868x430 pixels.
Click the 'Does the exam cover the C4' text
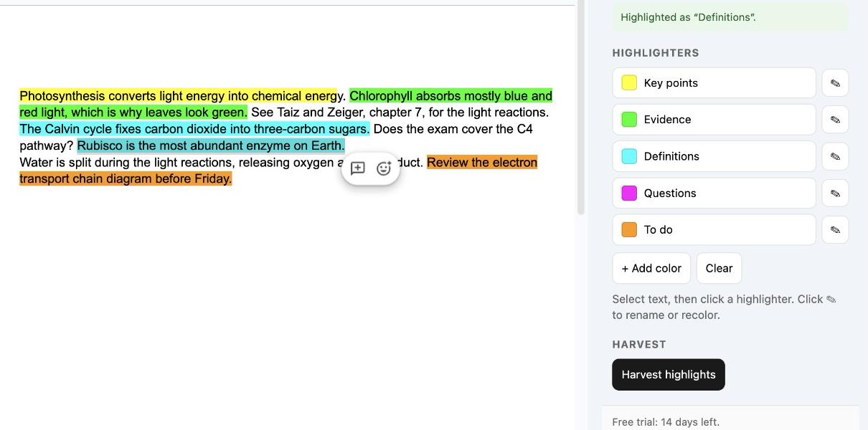(x=453, y=129)
